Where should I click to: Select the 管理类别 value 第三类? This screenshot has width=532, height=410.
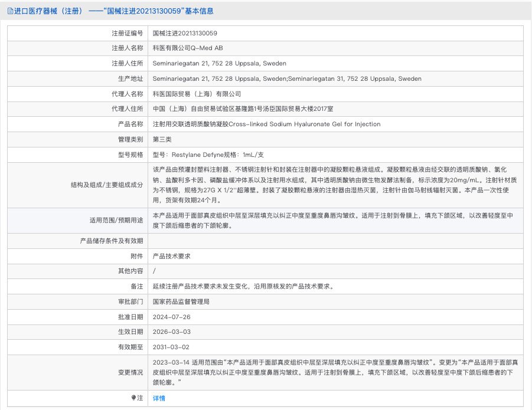pyautogui.click(x=162, y=139)
